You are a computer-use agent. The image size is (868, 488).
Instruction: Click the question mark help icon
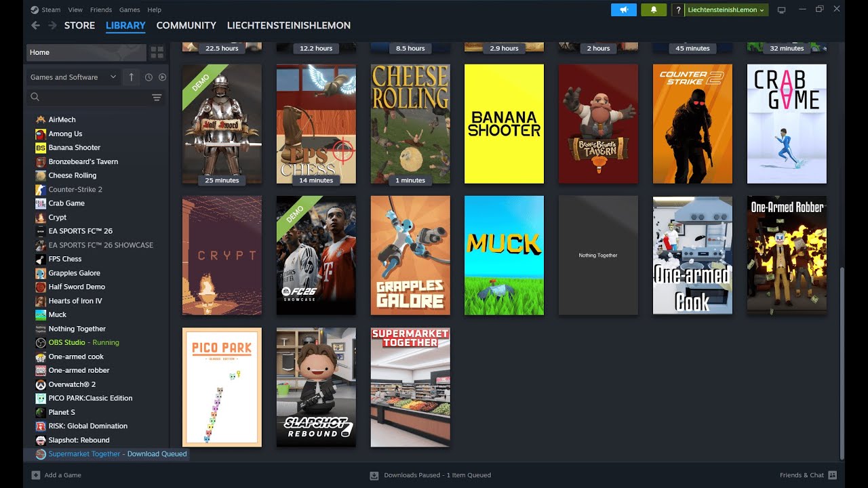pos(677,9)
